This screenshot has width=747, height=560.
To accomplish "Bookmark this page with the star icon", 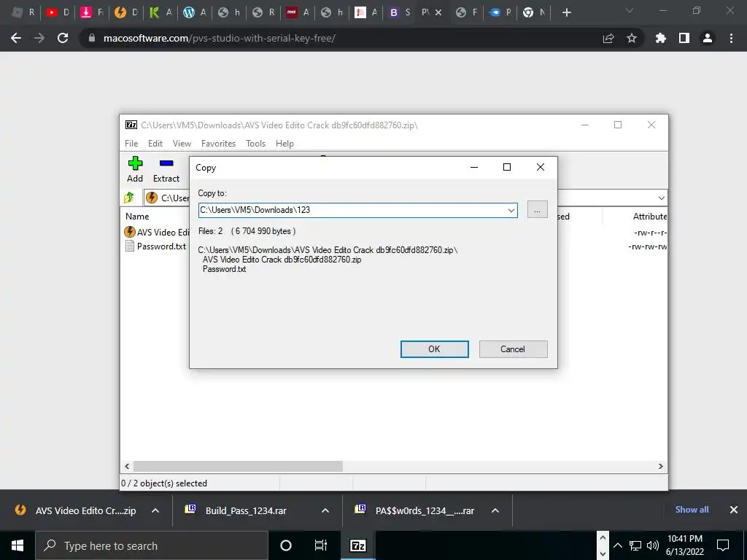I will [632, 38].
